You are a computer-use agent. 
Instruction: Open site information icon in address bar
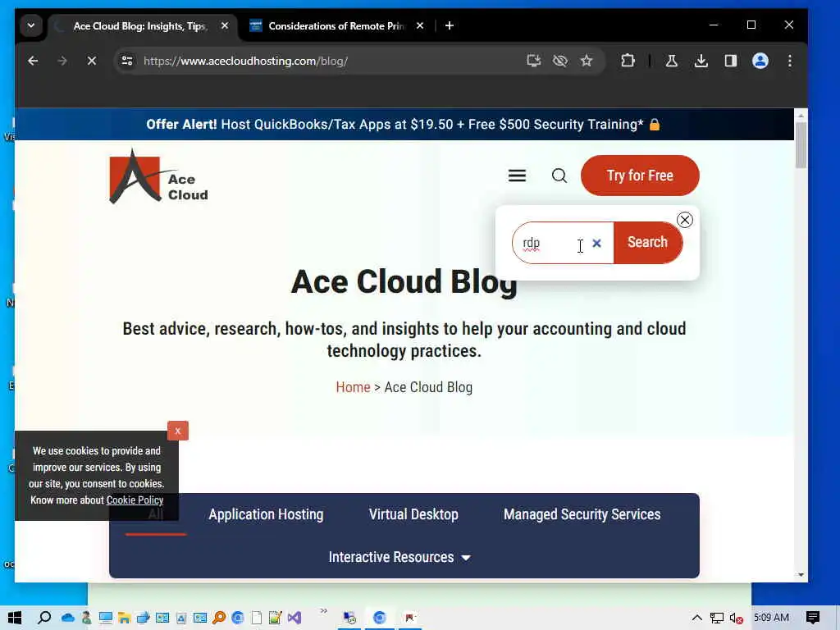pos(127,61)
